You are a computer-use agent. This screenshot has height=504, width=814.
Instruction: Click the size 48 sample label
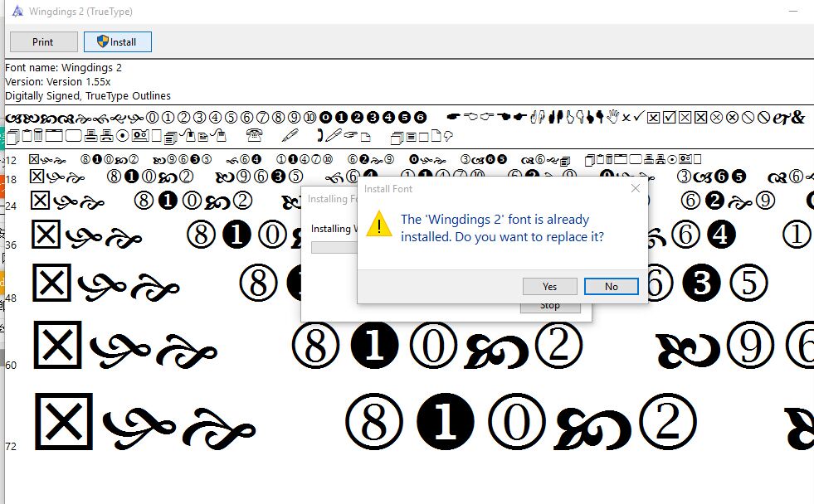(x=11, y=298)
